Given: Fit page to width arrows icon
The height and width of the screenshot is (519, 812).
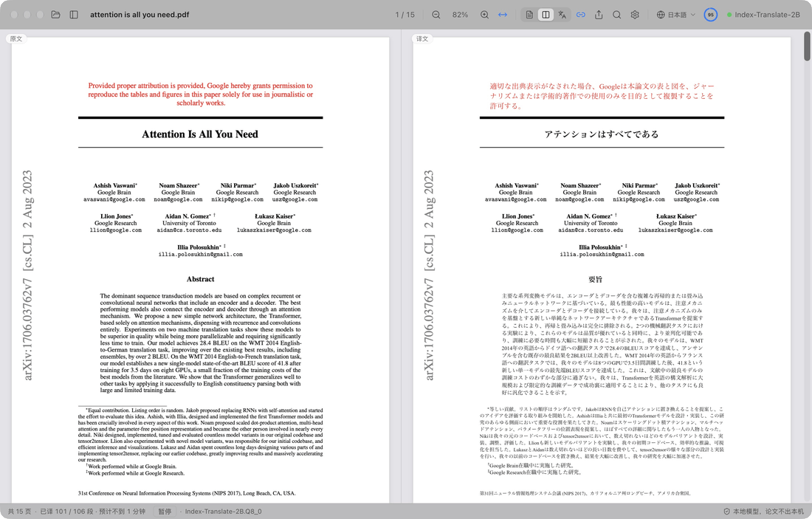Looking at the screenshot, I should tap(502, 15).
